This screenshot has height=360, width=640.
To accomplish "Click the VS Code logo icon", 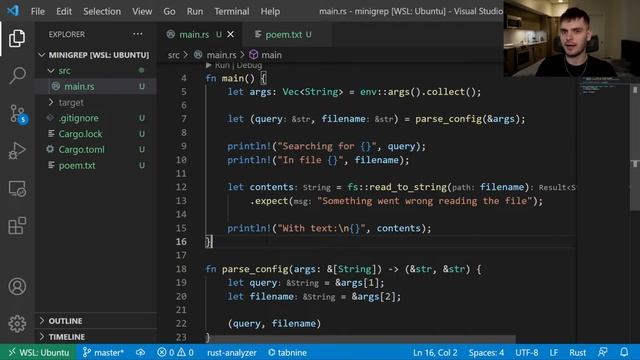I will [x=13, y=11].
